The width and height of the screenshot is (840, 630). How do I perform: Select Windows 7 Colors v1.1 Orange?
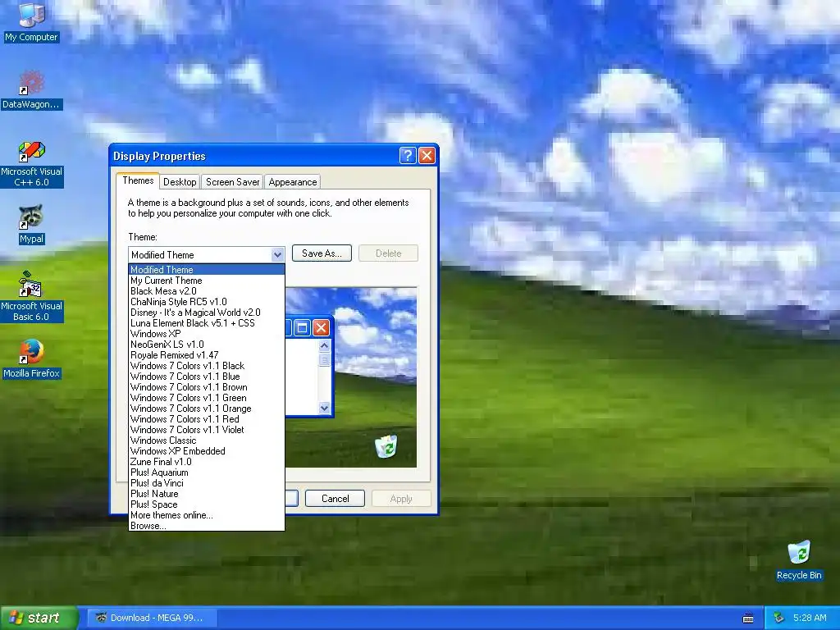pyautogui.click(x=206, y=409)
